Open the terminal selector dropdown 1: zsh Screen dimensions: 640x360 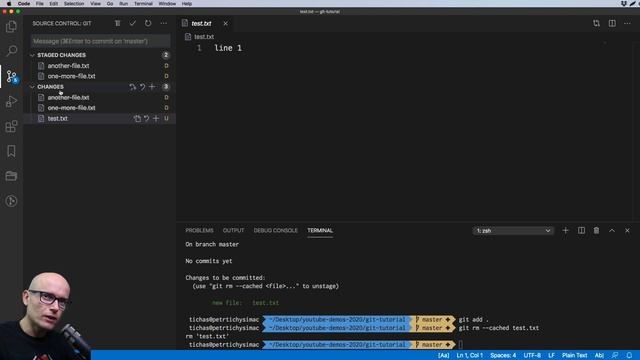coord(513,231)
